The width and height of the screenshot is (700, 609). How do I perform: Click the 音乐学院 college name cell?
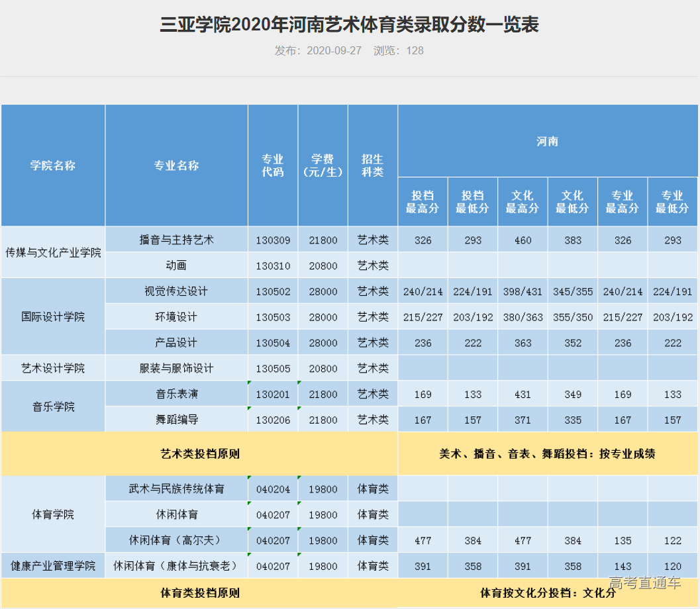(x=53, y=406)
